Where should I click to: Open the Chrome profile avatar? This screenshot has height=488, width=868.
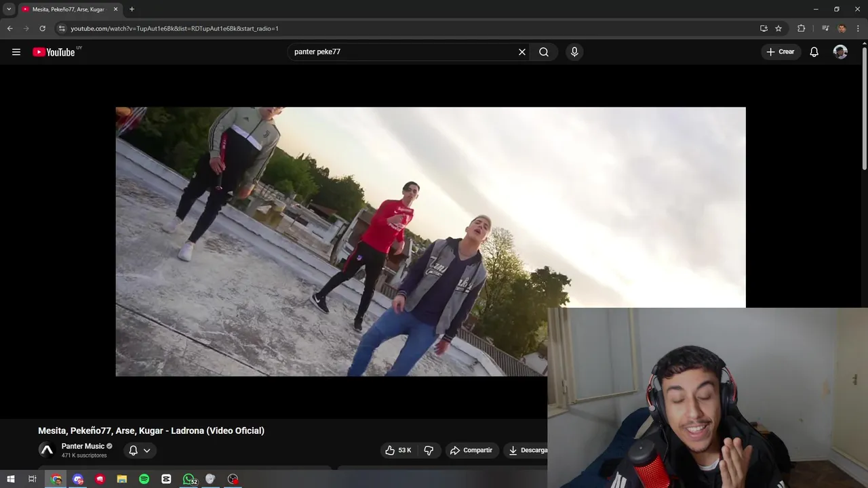(x=842, y=28)
